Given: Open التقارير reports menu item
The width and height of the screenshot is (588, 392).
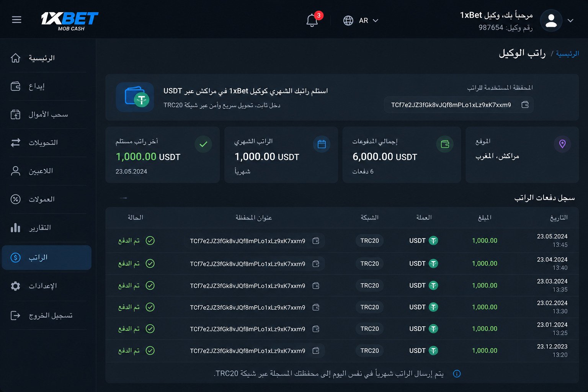Looking at the screenshot, I should [47, 228].
